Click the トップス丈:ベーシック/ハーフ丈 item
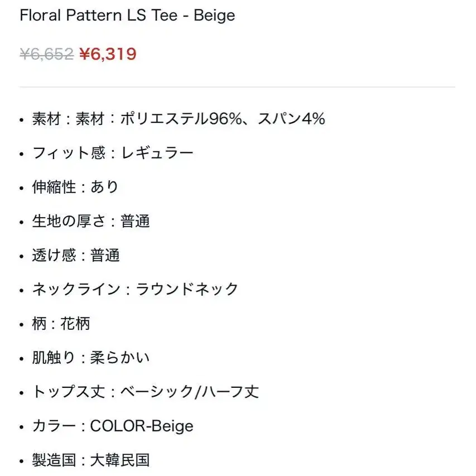 [146, 392]
